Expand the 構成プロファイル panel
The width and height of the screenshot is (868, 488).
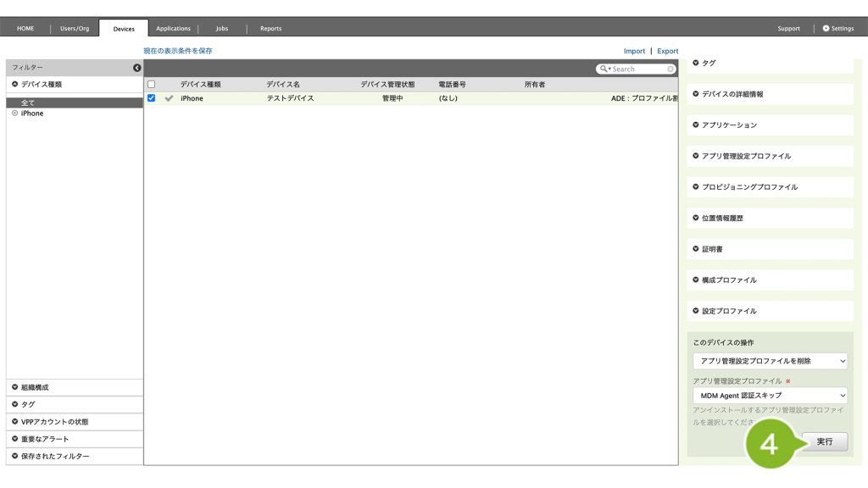click(x=770, y=280)
